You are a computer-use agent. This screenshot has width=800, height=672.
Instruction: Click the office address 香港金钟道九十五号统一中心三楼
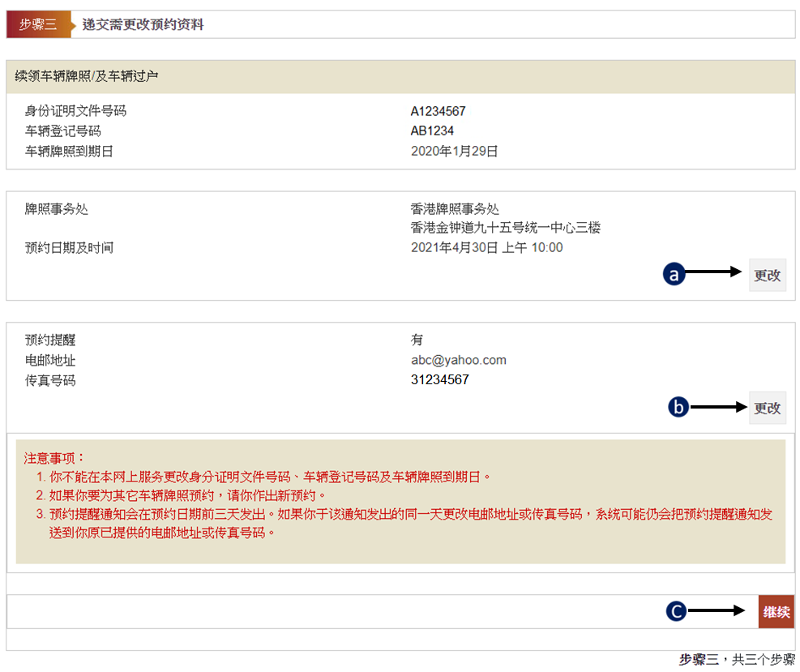(x=505, y=228)
